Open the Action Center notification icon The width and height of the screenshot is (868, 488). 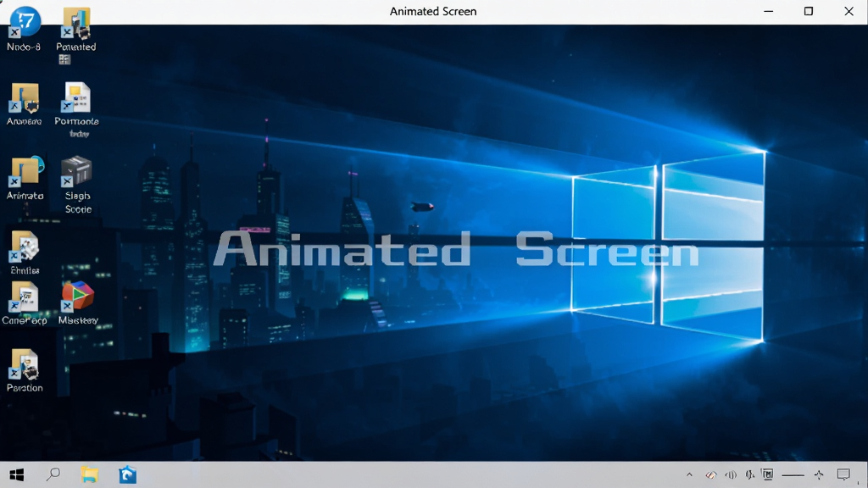(843, 474)
